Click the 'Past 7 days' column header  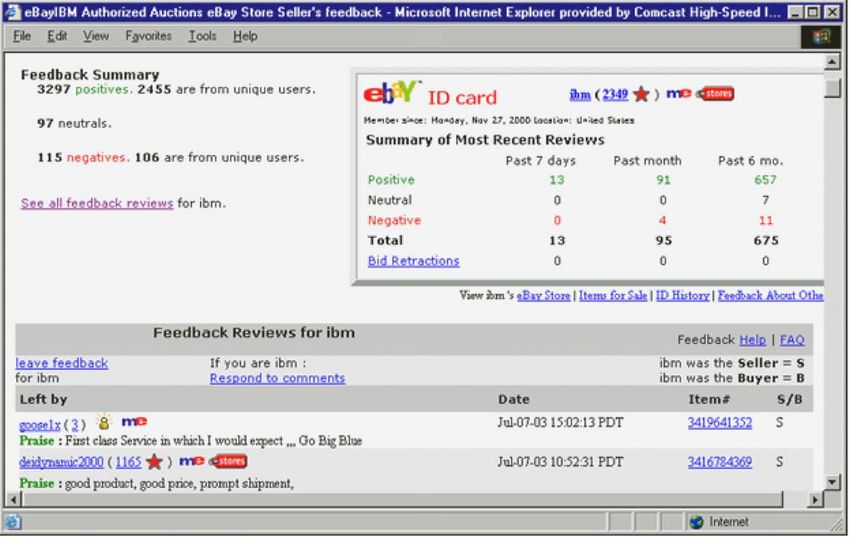[540, 161]
